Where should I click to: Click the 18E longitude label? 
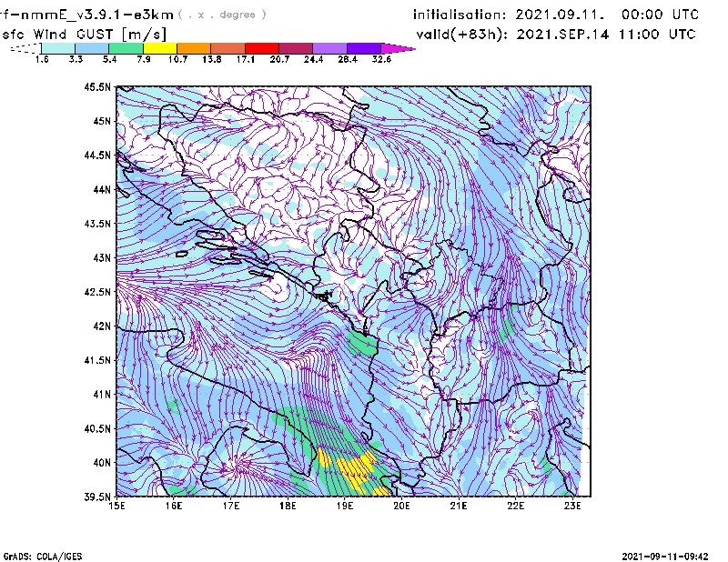click(288, 506)
